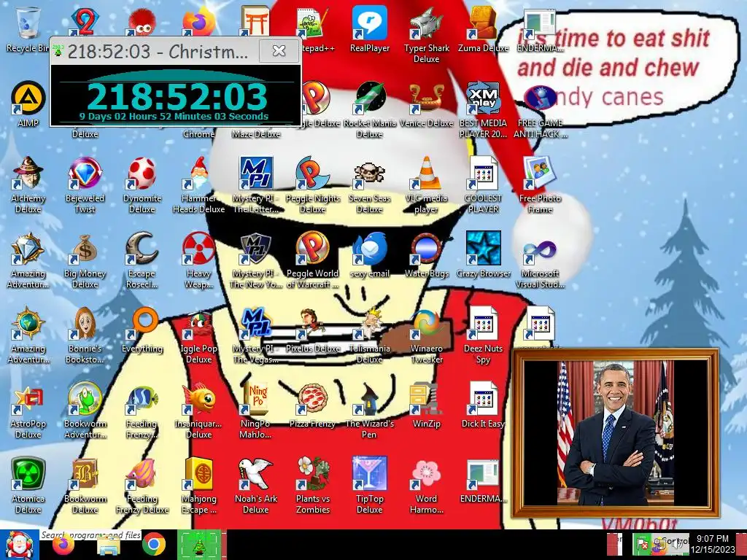Click the taskbar clock showing 9:07 PM
747x560 pixels.
[x=712, y=544]
